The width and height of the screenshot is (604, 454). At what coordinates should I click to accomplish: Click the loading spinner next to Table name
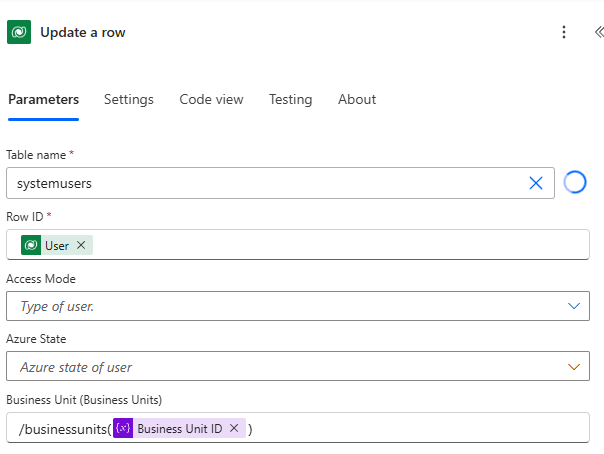tap(575, 183)
